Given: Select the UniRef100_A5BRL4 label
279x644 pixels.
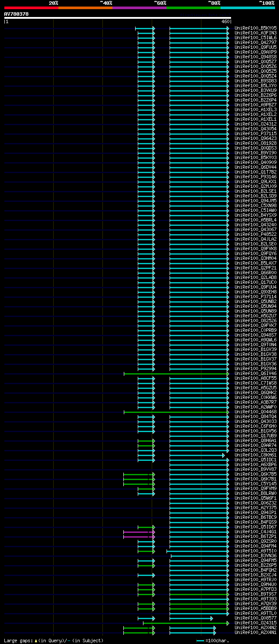Looking at the screenshot, I should click(x=255, y=220).
